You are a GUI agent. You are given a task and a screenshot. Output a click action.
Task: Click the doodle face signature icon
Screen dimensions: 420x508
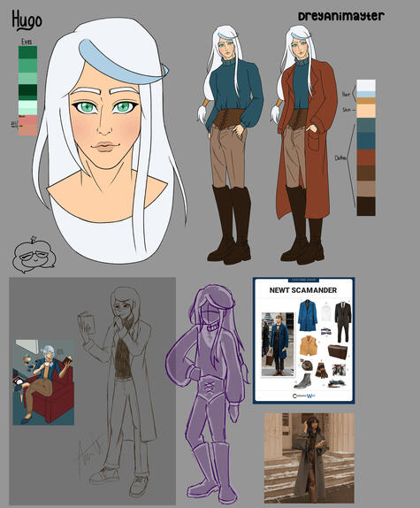(34, 254)
